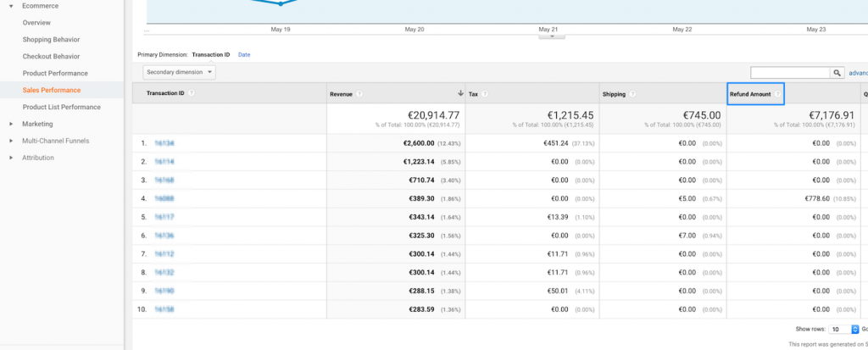868x350 pixels.
Task: Click help icon next to Refund Amount
Action: click(777, 94)
